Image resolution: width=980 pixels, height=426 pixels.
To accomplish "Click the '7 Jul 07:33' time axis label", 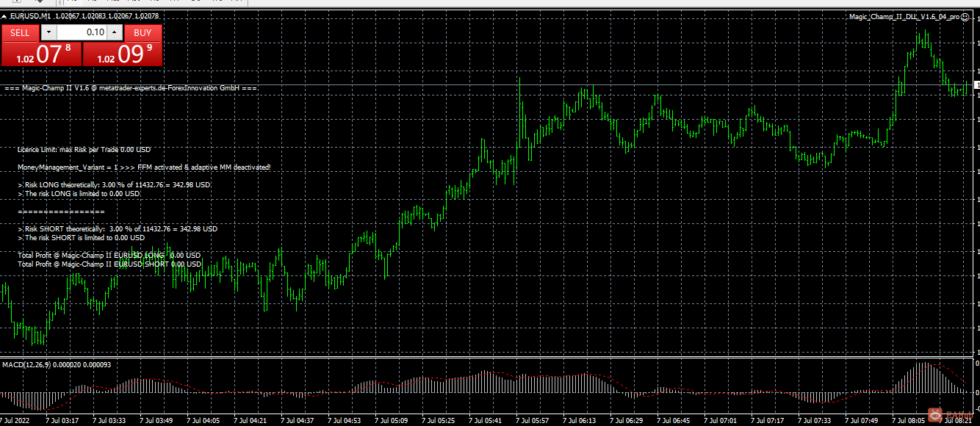I will tap(815, 421).
